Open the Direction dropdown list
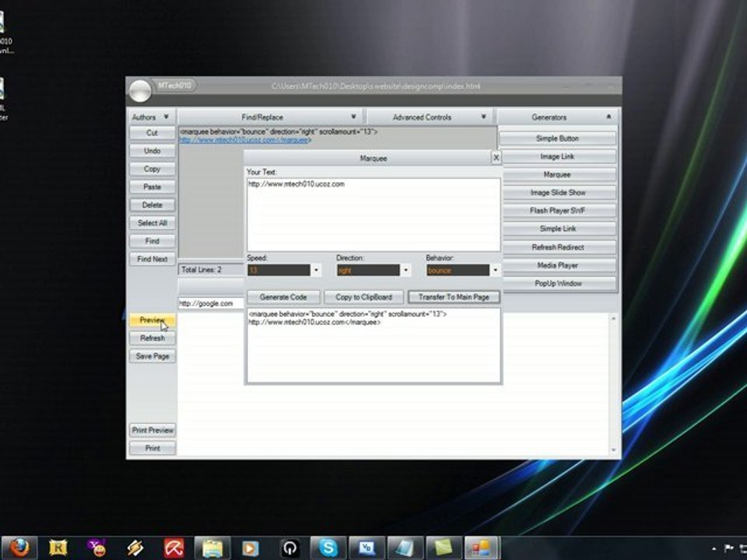747x560 pixels. (405, 271)
